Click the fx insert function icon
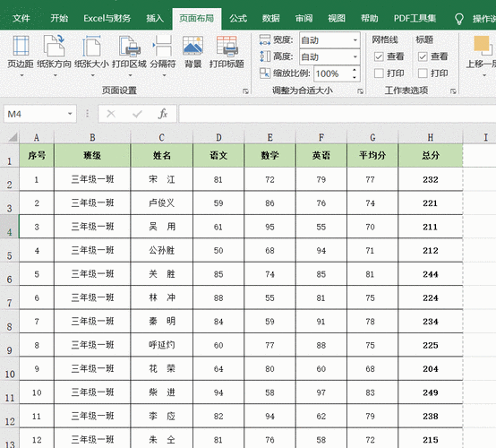Viewport: 496px width, 448px height. [x=163, y=114]
